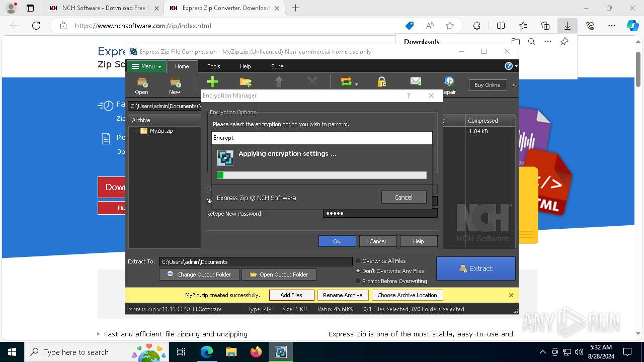The height and width of the screenshot is (362, 644).
Task: Switch to NCH Software Download browser tab
Action: tap(103, 8)
